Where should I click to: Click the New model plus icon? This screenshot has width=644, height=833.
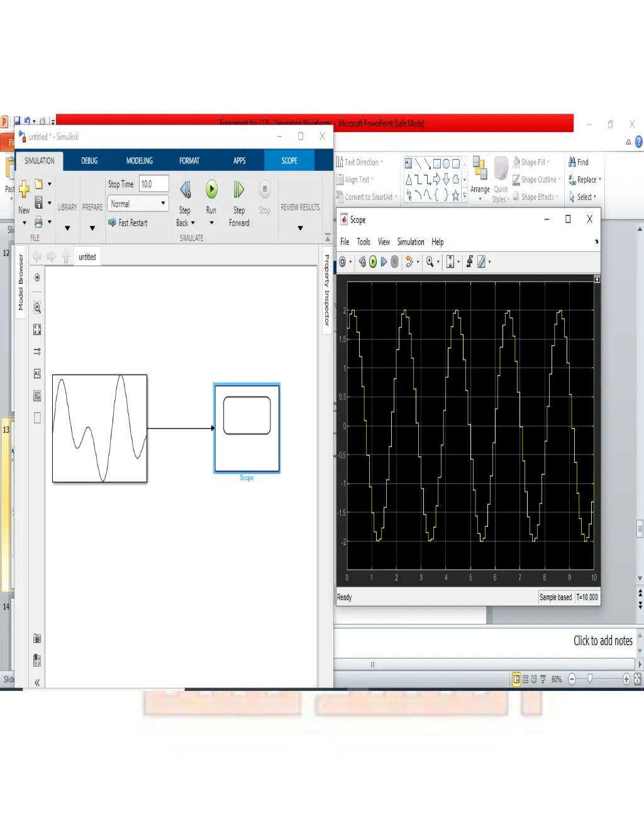click(24, 189)
